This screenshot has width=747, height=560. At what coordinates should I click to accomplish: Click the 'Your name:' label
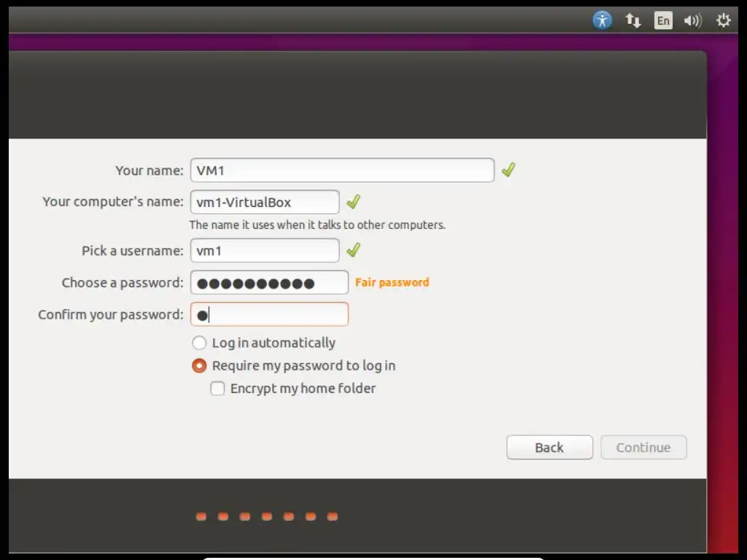[149, 171]
